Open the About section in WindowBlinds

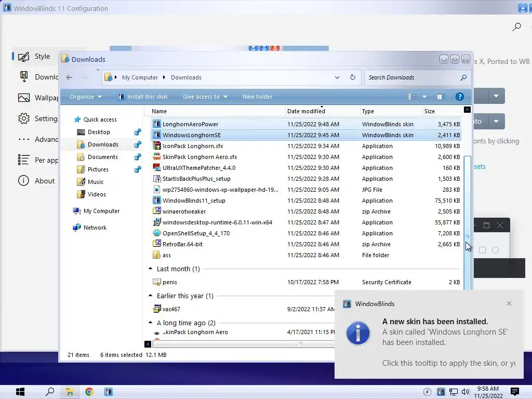point(36,181)
